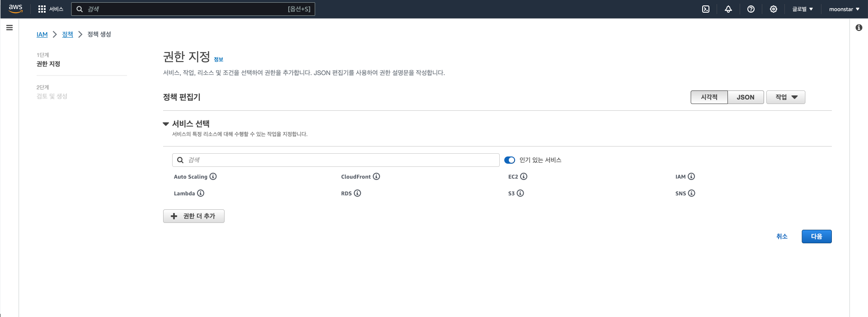Click the 2단계 검토 및 생성 step
Image resolution: width=868 pixels, height=317 pixels.
(52, 92)
